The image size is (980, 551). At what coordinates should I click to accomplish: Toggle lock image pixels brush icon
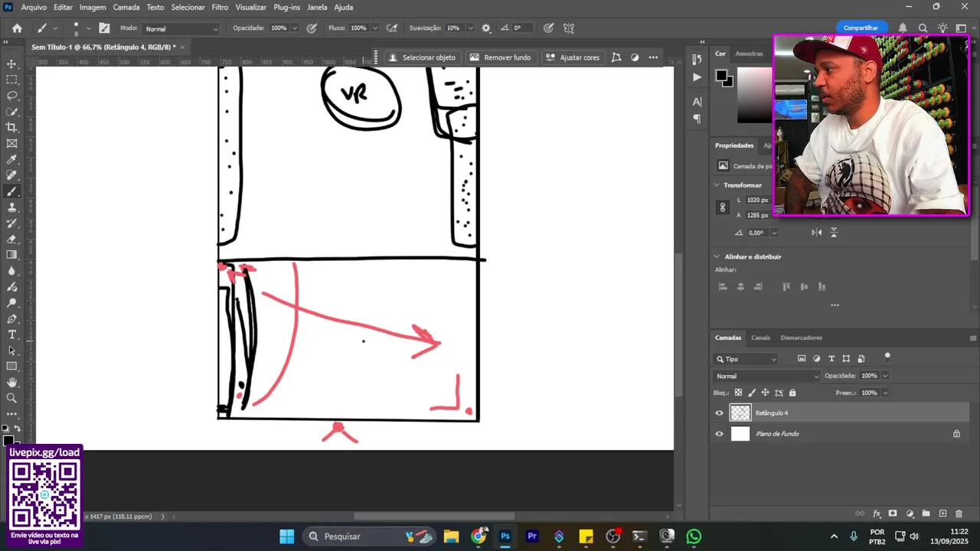[x=751, y=393]
